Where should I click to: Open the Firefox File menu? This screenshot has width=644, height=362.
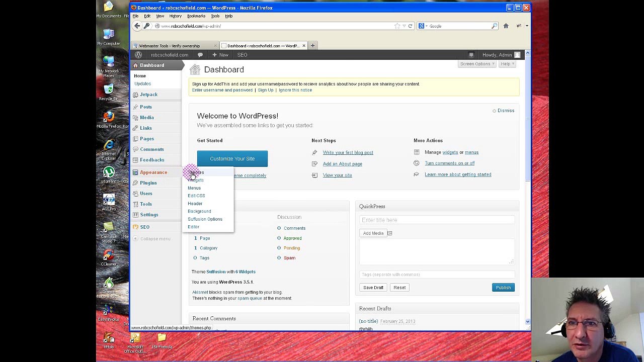[x=135, y=16]
